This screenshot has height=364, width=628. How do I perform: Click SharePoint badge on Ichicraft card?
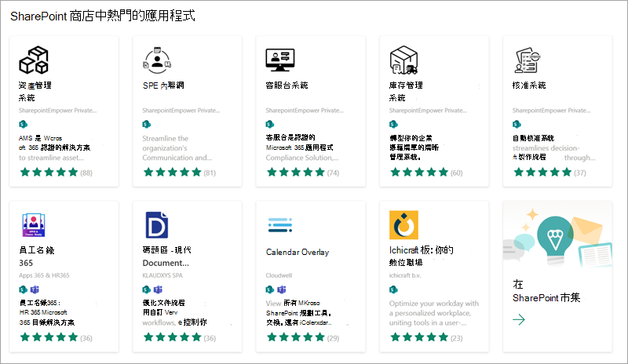[393, 289]
